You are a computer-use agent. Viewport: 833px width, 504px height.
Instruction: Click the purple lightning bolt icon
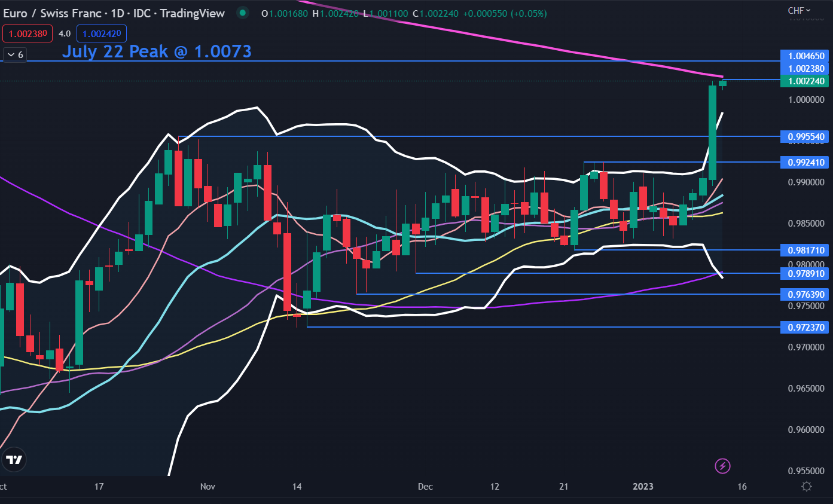pyautogui.click(x=722, y=466)
